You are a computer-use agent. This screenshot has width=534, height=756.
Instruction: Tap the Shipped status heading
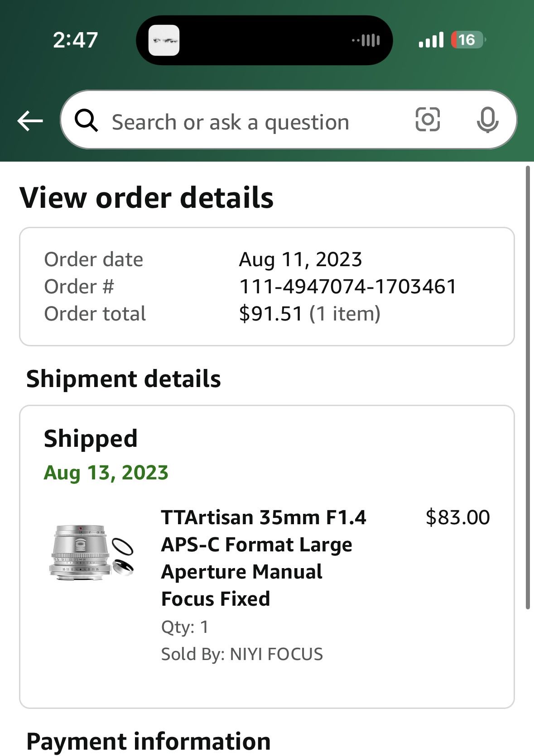coord(91,439)
